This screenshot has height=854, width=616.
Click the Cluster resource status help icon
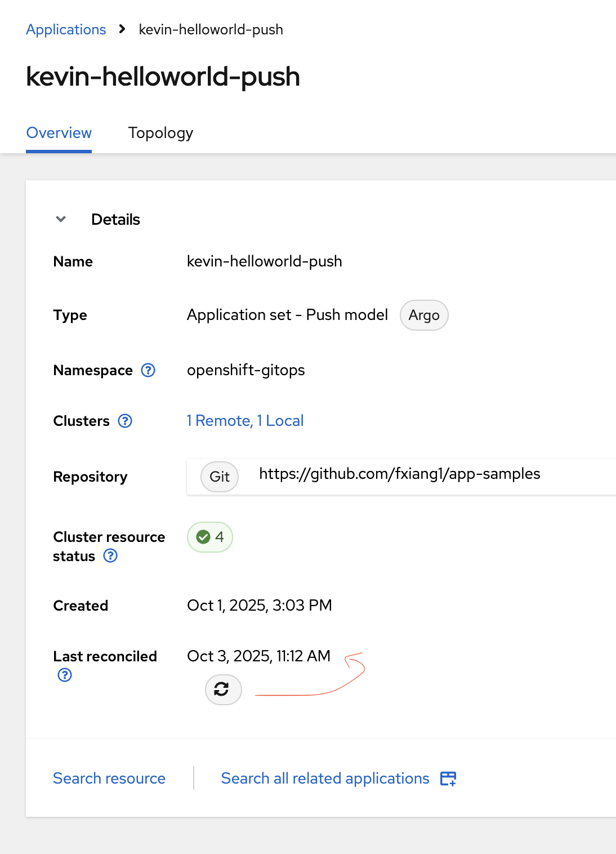tap(110, 556)
